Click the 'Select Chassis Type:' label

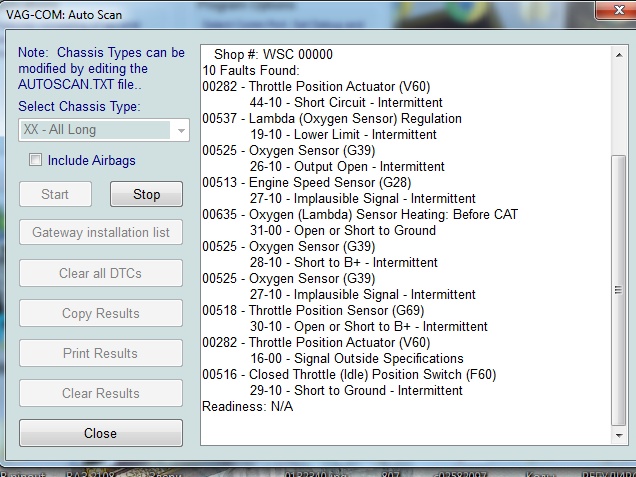(79, 106)
